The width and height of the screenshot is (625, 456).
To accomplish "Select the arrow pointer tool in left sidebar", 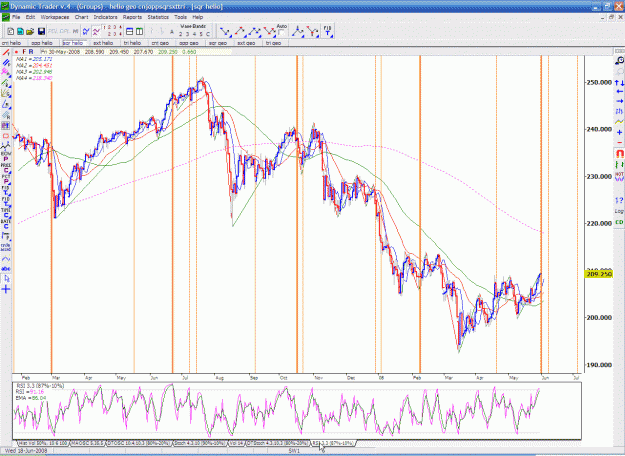I will point(6,279).
